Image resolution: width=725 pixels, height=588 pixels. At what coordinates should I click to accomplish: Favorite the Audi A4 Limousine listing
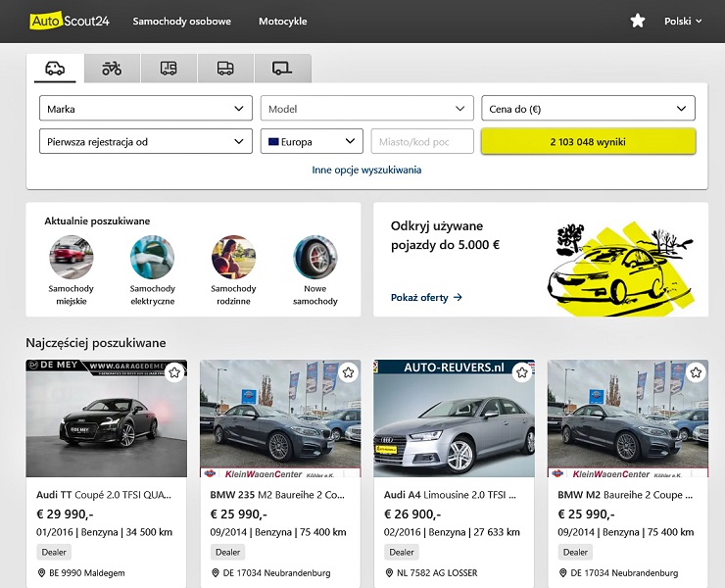coord(522,372)
